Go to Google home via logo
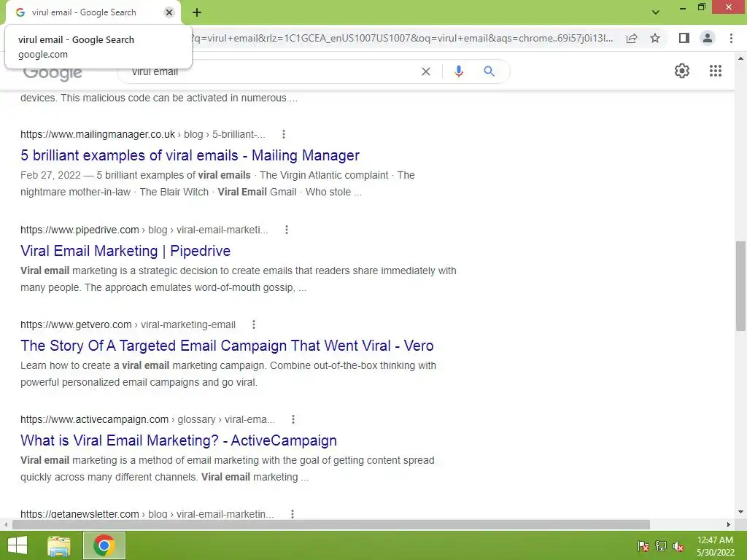Screen dimensions: 747x560 point(53,73)
